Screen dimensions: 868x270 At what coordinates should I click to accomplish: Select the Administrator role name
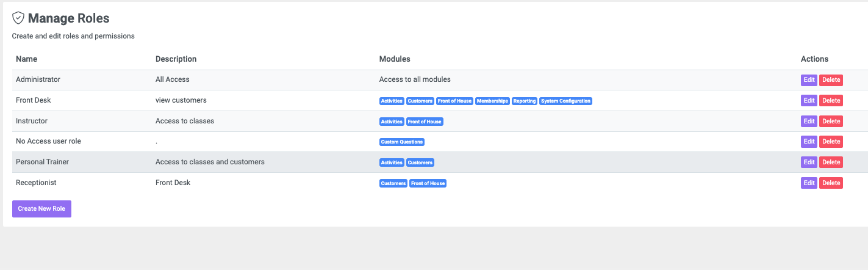pos(38,79)
